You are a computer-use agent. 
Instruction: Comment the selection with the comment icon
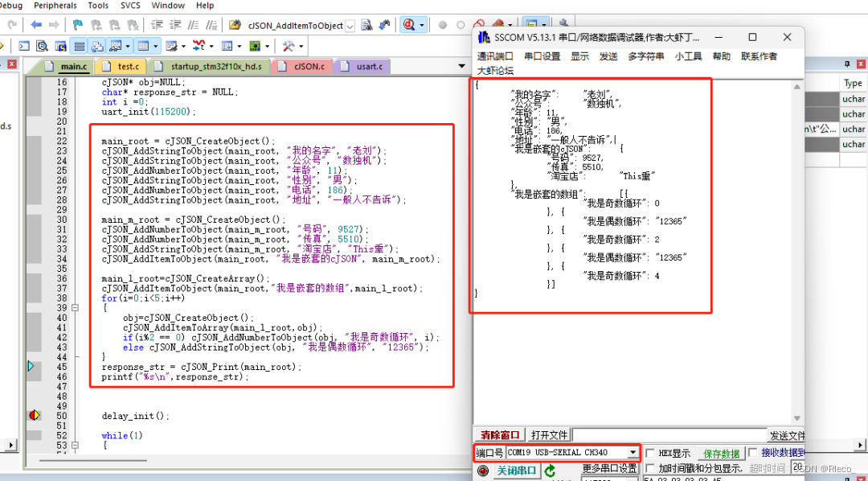click(x=193, y=25)
